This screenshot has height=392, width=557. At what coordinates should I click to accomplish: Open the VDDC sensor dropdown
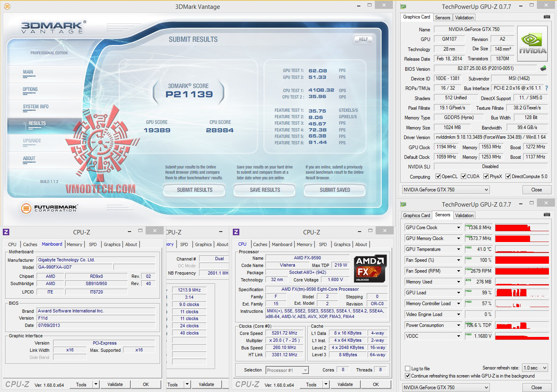458,336
